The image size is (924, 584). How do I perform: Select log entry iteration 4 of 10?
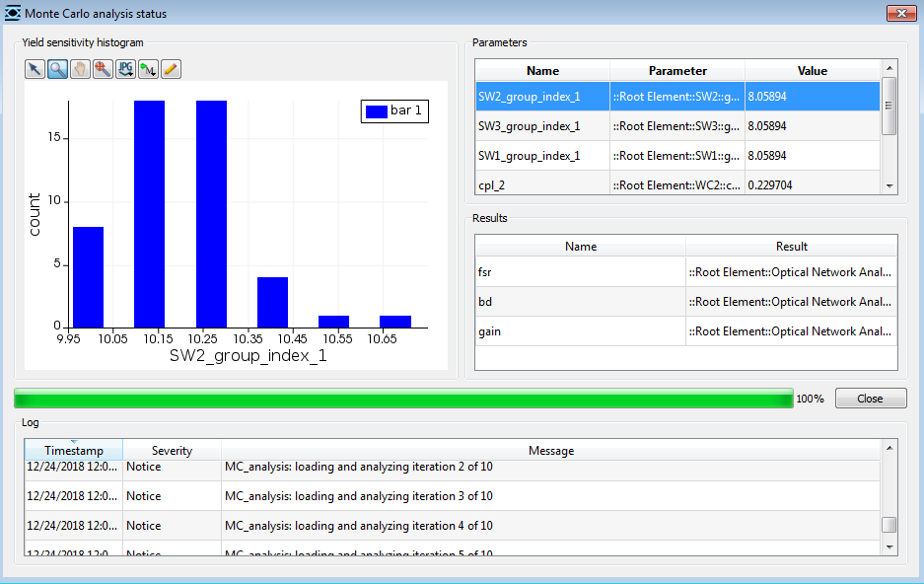[453, 526]
